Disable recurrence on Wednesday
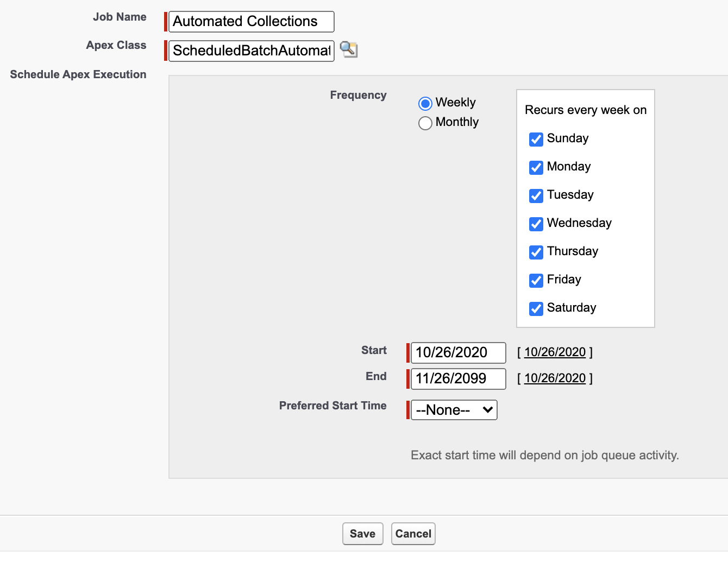 point(536,224)
